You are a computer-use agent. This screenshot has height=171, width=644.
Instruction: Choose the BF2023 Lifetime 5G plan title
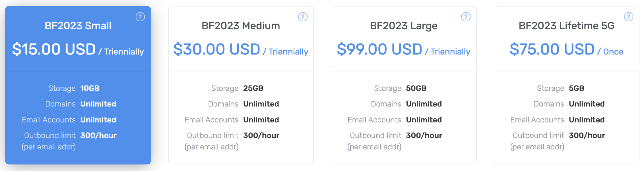[x=566, y=26]
